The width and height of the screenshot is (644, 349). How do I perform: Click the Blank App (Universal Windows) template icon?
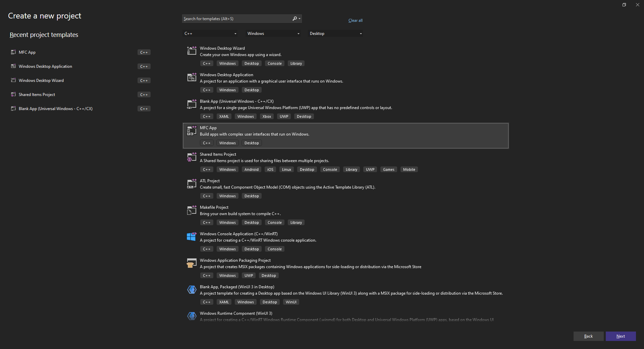tap(191, 104)
